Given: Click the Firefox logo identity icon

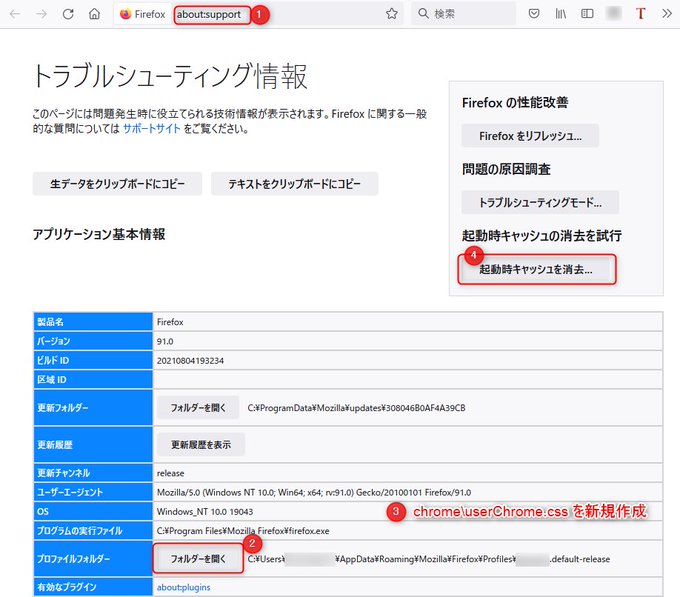Looking at the screenshot, I should tap(126, 14).
